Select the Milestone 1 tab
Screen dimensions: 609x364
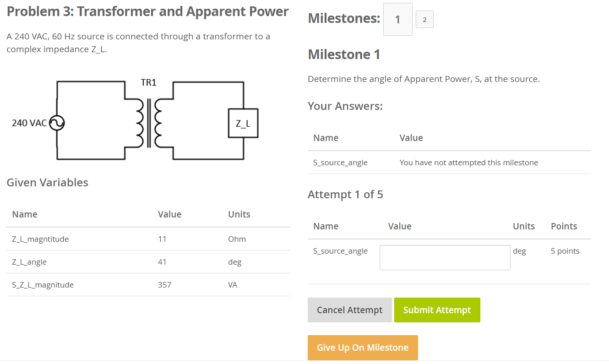(397, 19)
